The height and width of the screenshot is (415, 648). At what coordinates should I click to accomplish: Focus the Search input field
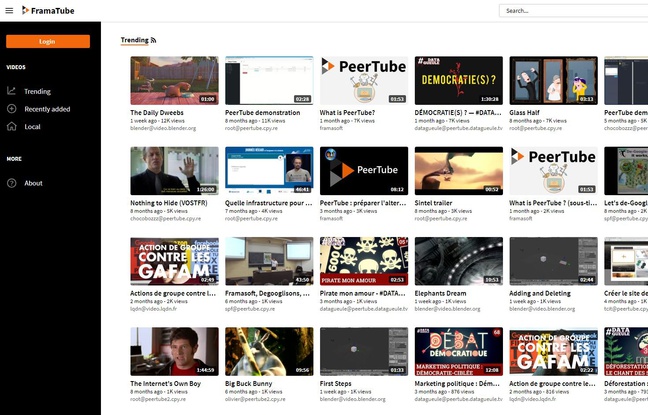pos(574,11)
